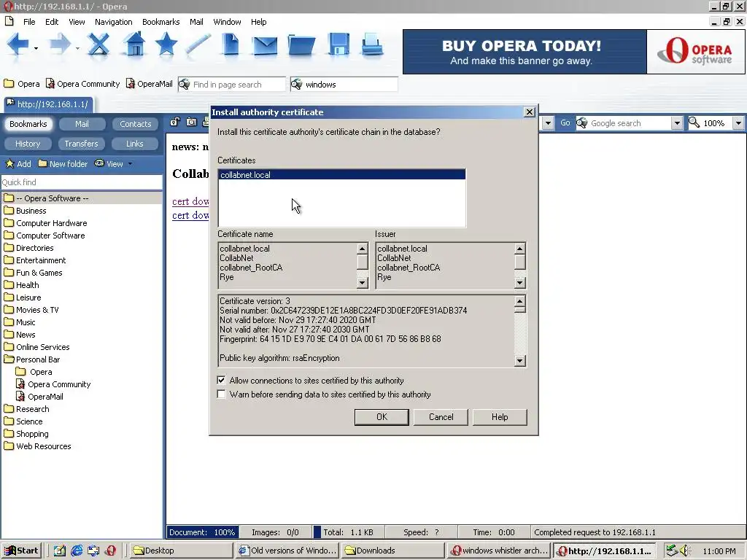
Task: Open the 100% zoom dropdown arrow
Action: [x=738, y=123]
